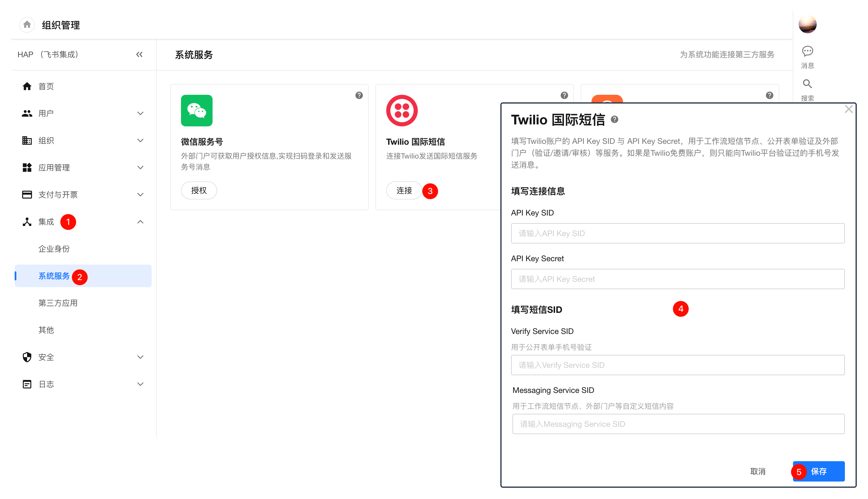
Task: Click 取消 to cancel the dialog
Action: (x=757, y=471)
